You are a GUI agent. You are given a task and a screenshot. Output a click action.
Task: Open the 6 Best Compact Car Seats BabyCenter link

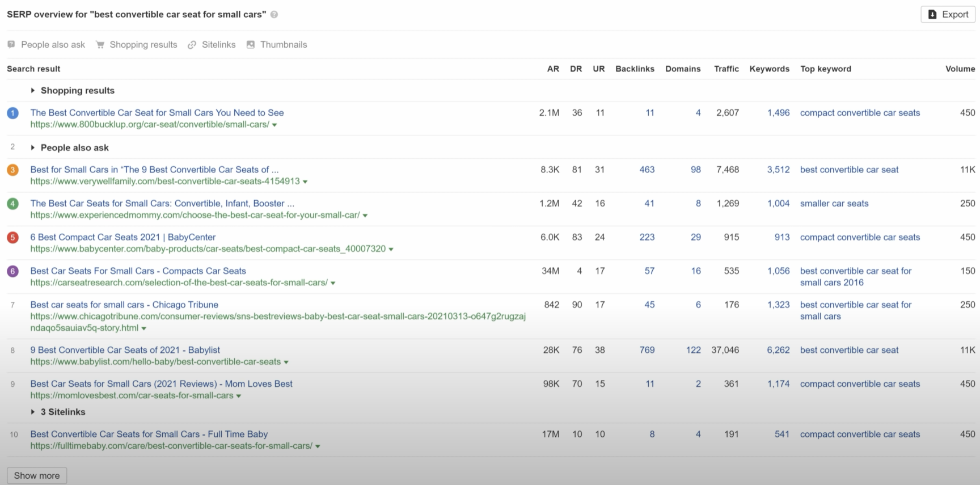click(x=123, y=237)
